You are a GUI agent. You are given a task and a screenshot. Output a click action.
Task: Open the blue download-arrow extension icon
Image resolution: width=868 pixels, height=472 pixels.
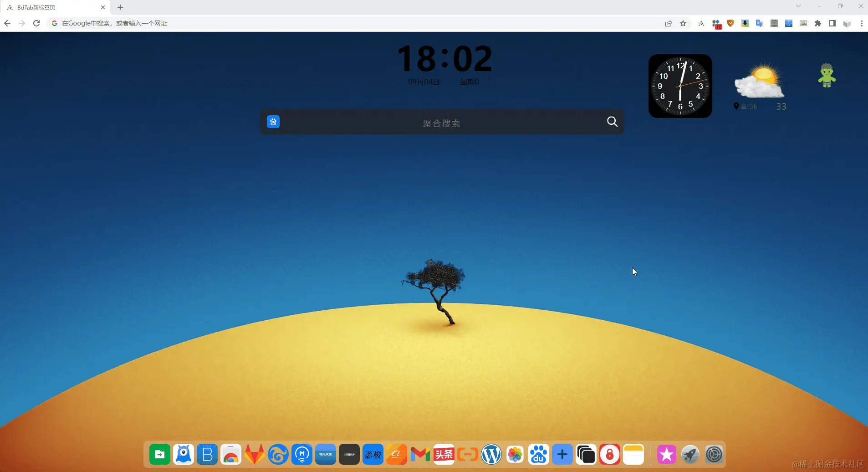point(745,23)
